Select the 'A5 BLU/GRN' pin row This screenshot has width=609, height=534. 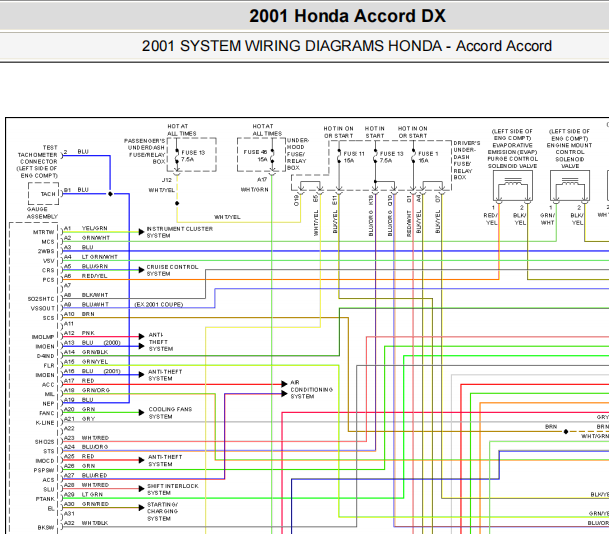pos(86,266)
